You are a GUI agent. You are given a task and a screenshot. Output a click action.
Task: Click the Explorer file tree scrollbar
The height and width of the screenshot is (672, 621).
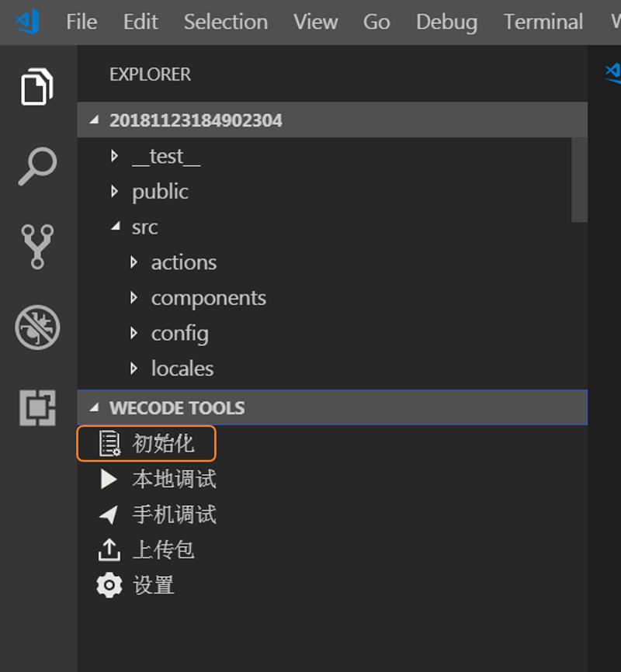(x=579, y=180)
